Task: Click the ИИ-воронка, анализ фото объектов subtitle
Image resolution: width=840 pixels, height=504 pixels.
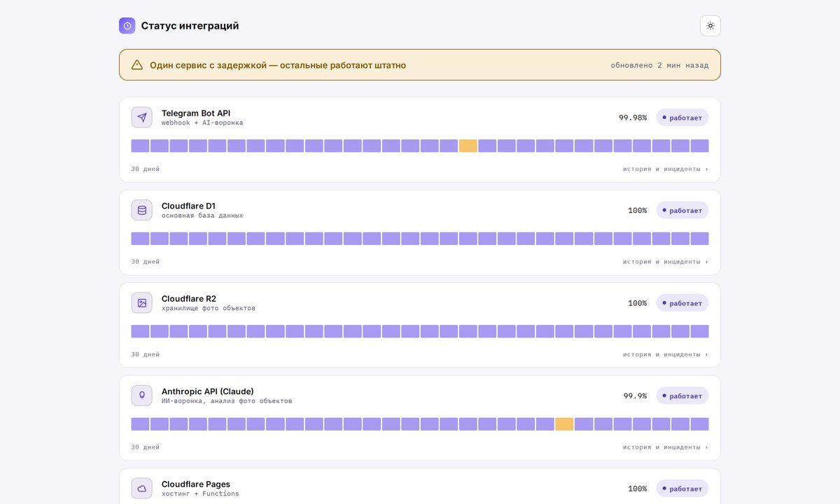Action: click(227, 401)
